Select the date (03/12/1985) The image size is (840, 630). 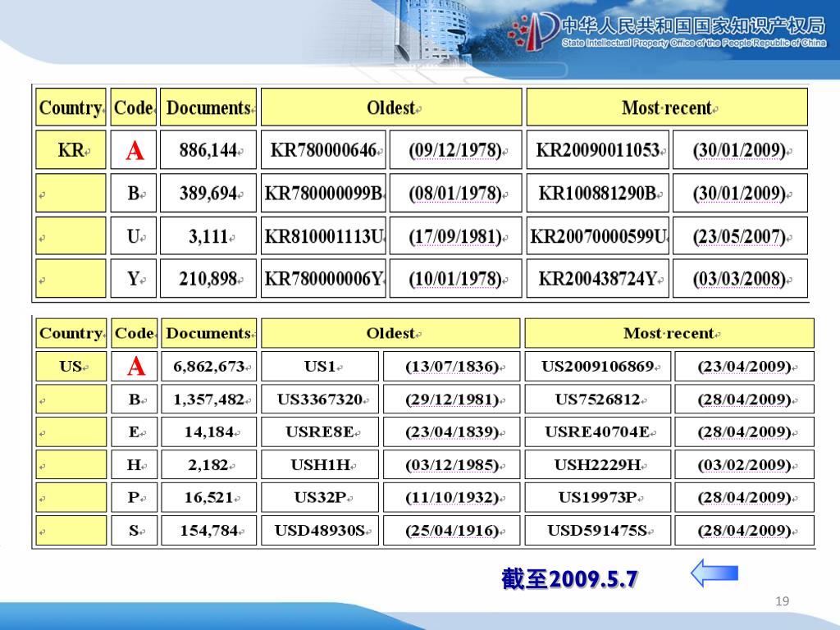[452, 466]
